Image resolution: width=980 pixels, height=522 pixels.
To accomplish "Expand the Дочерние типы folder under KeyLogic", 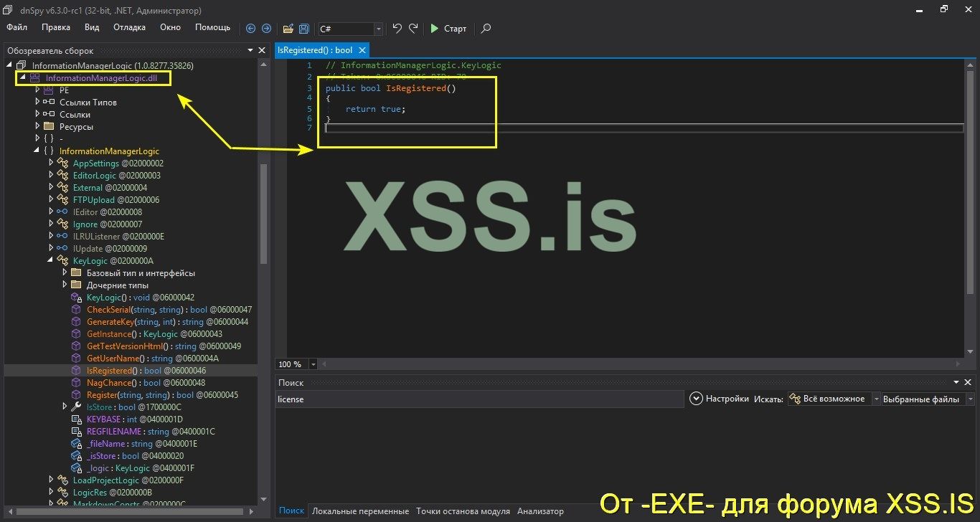I will coord(65,285).
